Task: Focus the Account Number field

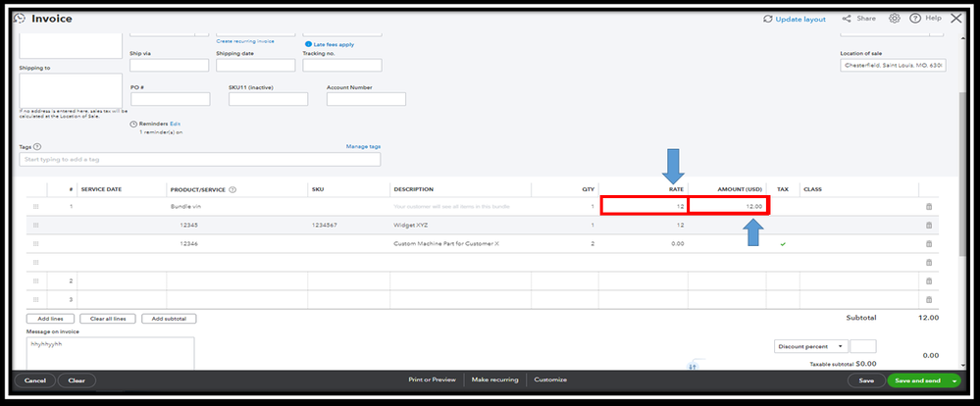Action: [x=366, y=99]
